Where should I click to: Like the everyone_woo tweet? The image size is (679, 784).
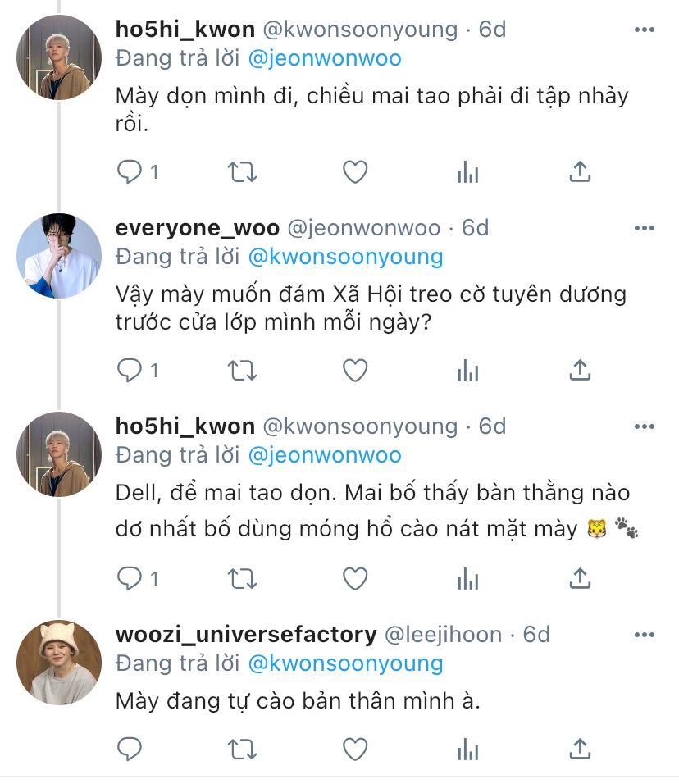tap(354, 371)
